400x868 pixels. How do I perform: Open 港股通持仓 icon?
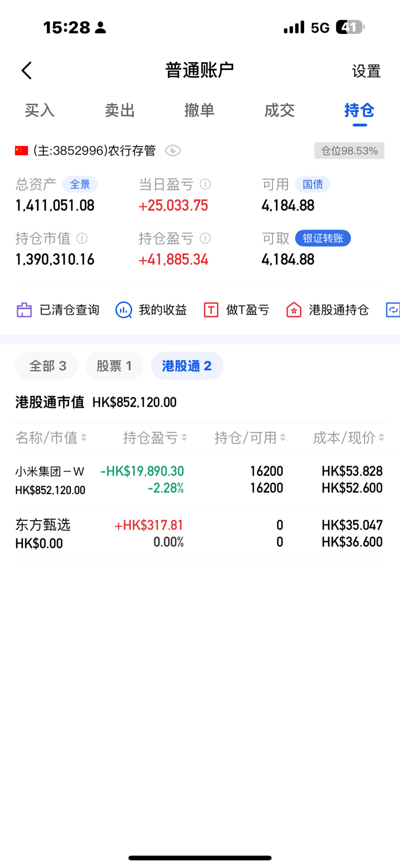pos(294,310)
